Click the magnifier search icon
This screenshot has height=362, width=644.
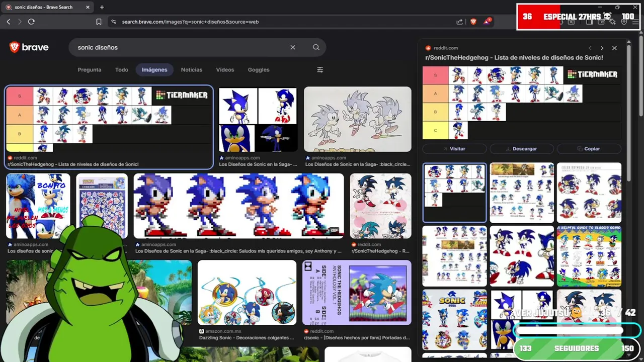316,47
